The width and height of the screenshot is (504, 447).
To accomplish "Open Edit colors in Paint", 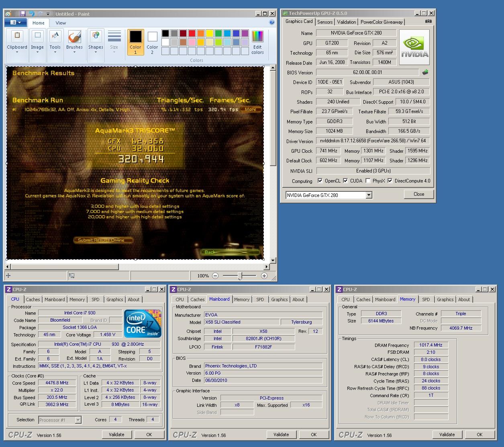I will coord(257,42).
